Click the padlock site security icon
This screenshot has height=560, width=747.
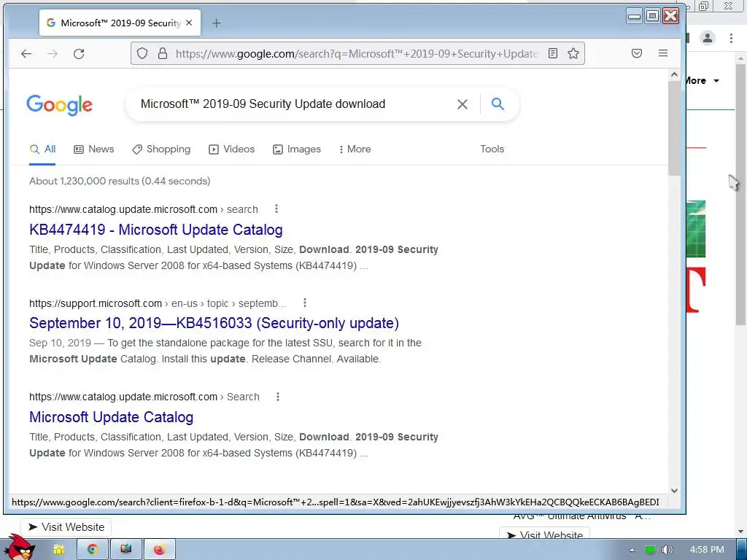pos(163,53)
